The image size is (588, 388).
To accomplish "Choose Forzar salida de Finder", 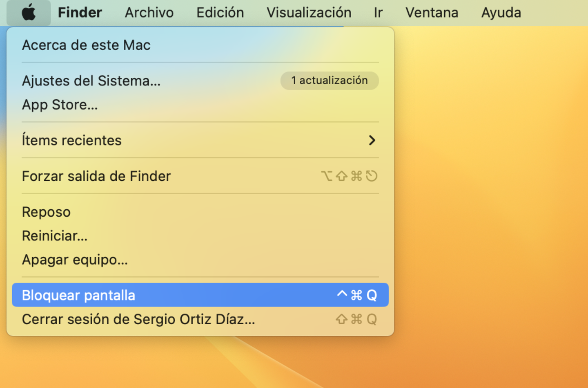I will pos(200,176).
